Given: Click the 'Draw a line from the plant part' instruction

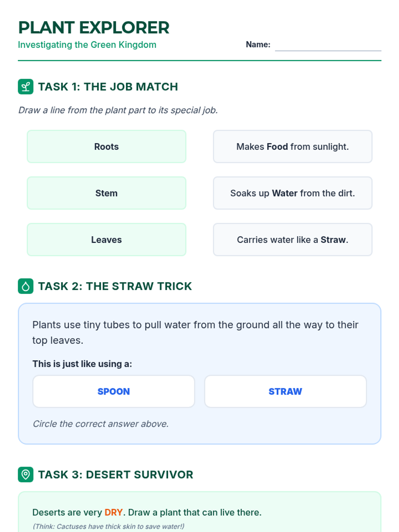Looking at the screenshot, I should coord(118,110).
